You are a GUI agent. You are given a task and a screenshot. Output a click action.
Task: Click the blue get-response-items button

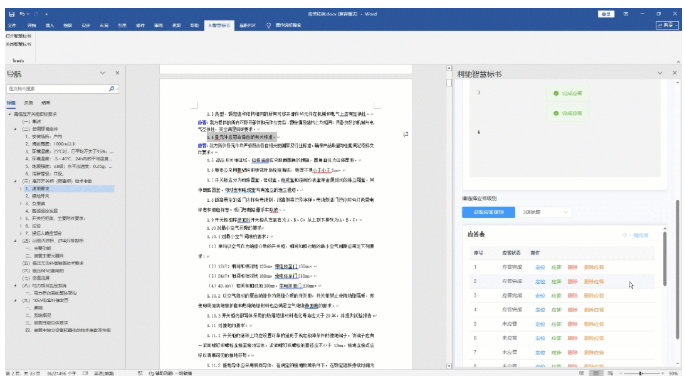click(489, 212)
